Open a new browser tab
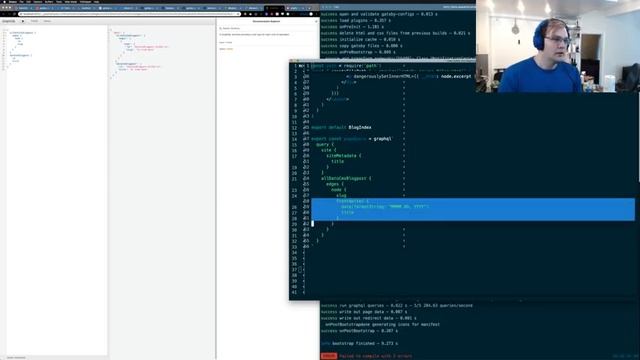The image size is (640, 360). (309, 8)
